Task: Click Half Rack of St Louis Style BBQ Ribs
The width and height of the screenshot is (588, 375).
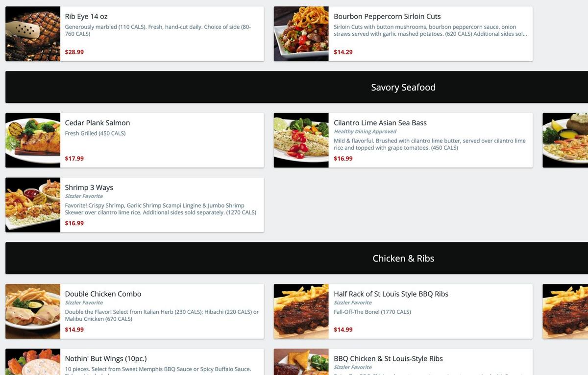Action: pyautogui.click(x=391, y=294)
